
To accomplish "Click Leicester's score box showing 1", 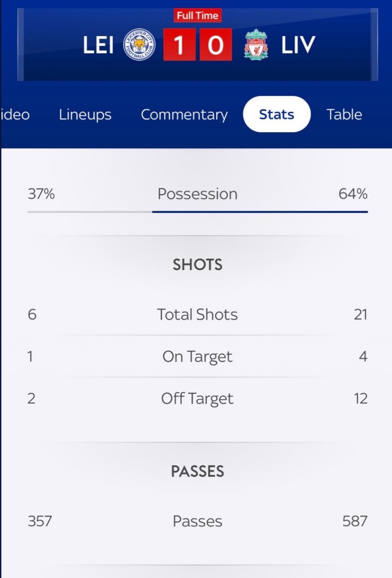I will (x=179, y=45).
